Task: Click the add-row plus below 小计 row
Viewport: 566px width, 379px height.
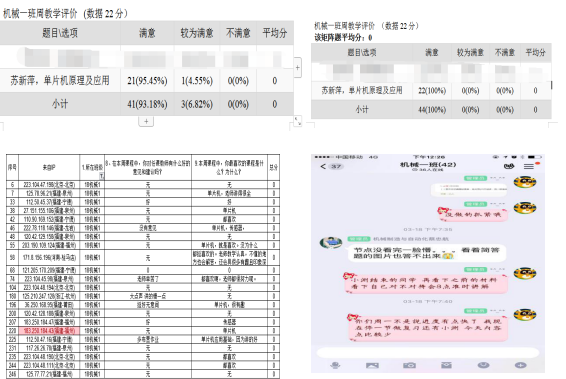Action: pyautogui.click(x=146, y=121)
